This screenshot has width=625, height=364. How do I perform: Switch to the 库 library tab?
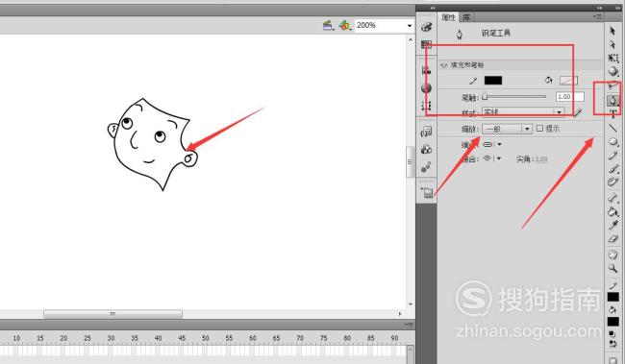pos(466,17)
